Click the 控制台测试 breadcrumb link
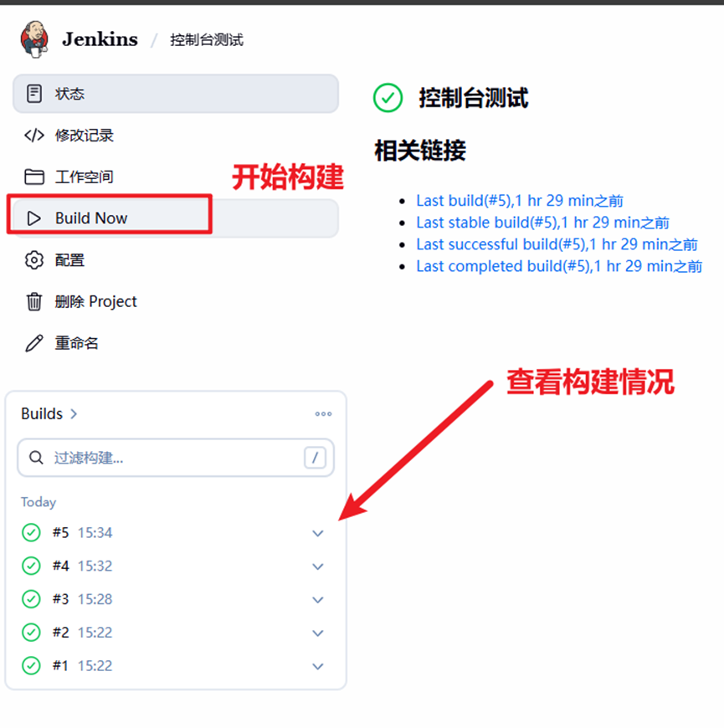Image resolution: width=724 pixels, height=728 pixels. coord(206,40)
